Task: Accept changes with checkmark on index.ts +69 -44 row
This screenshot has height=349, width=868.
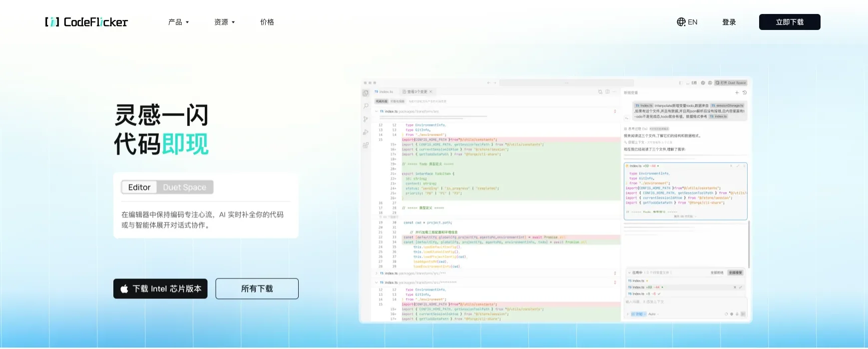Action: [x=740, y=287]
